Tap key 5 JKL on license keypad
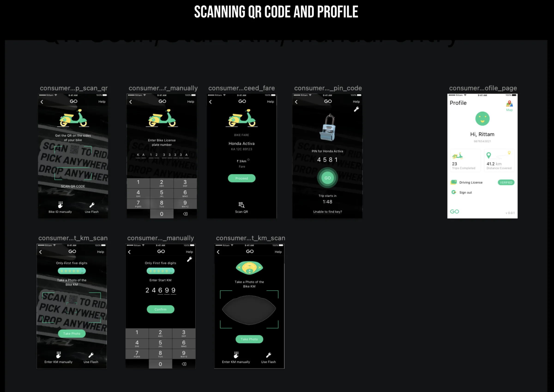Viewport: 554px width, 392px height. point(162,193)
